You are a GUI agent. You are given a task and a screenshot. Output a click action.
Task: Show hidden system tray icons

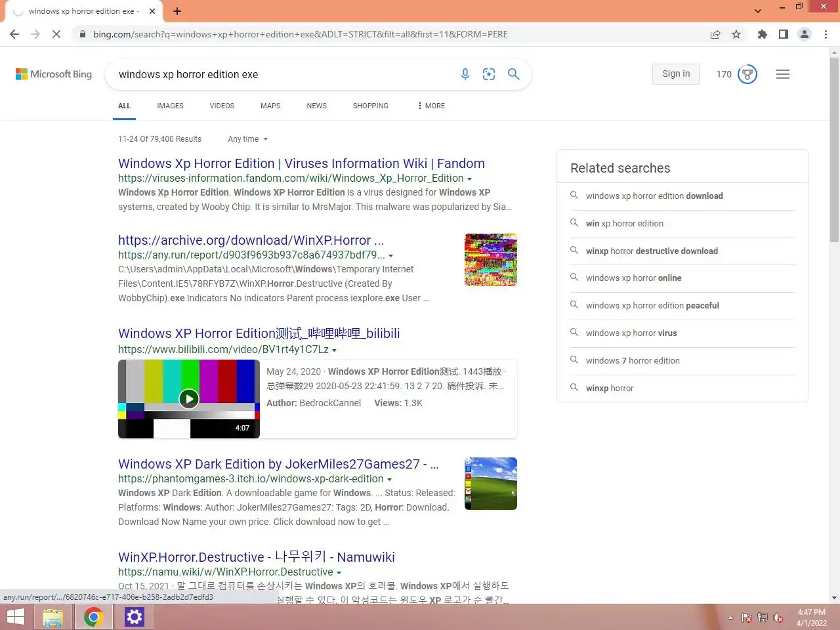[730, 618]
